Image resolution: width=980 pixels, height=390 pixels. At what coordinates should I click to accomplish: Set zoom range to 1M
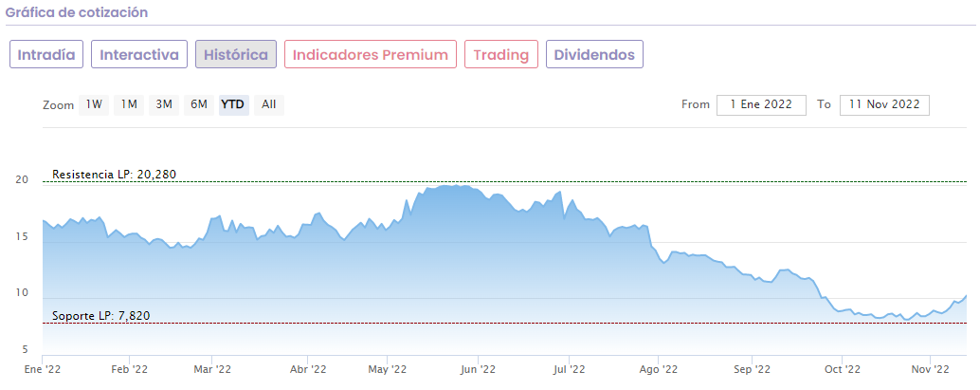tap(129, 104)
